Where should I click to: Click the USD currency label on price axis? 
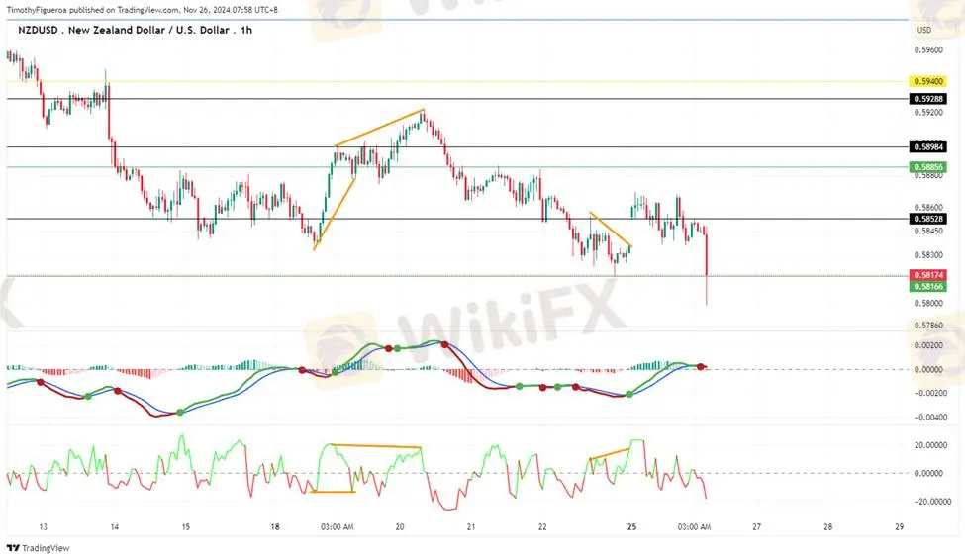pyautogui.click(x=924, y=30)
